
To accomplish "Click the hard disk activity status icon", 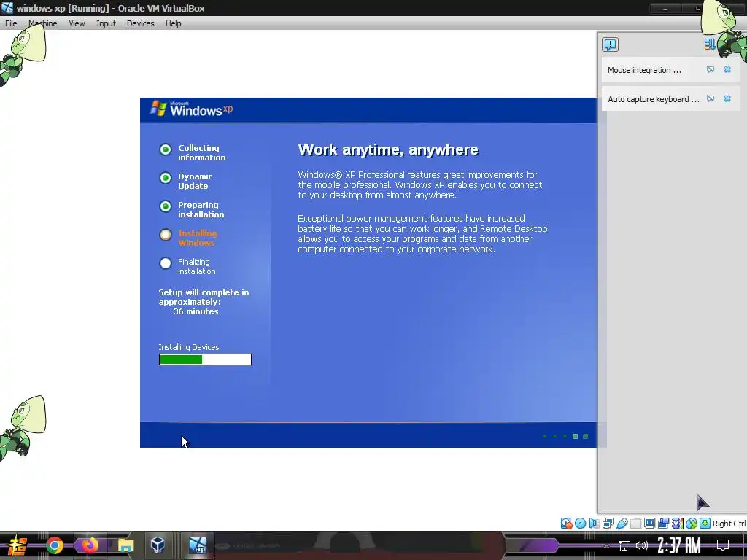I will (566, 524).
